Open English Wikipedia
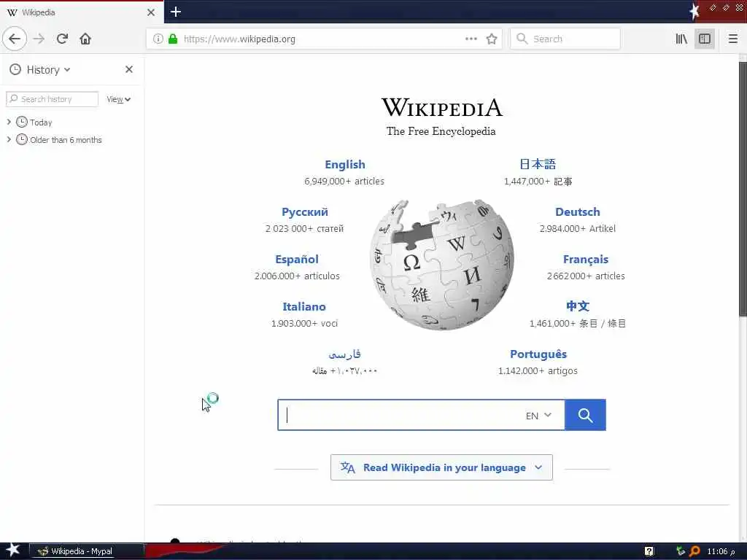The width and height of the screenshot is (747, 560). click(345, 164)
